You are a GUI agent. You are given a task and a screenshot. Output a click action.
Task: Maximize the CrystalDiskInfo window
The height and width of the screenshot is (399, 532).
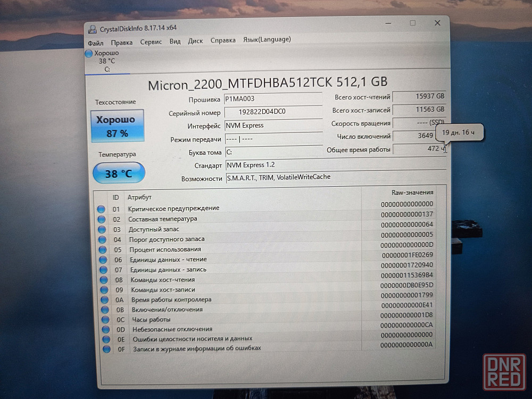413,23
